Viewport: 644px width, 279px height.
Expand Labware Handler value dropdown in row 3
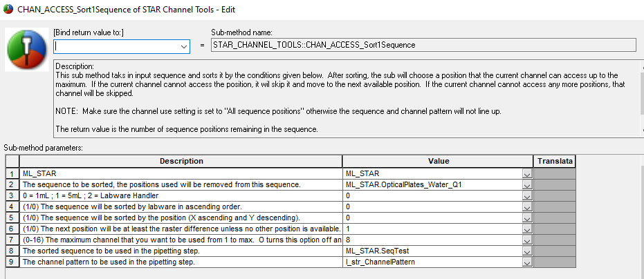pos(526,196)
